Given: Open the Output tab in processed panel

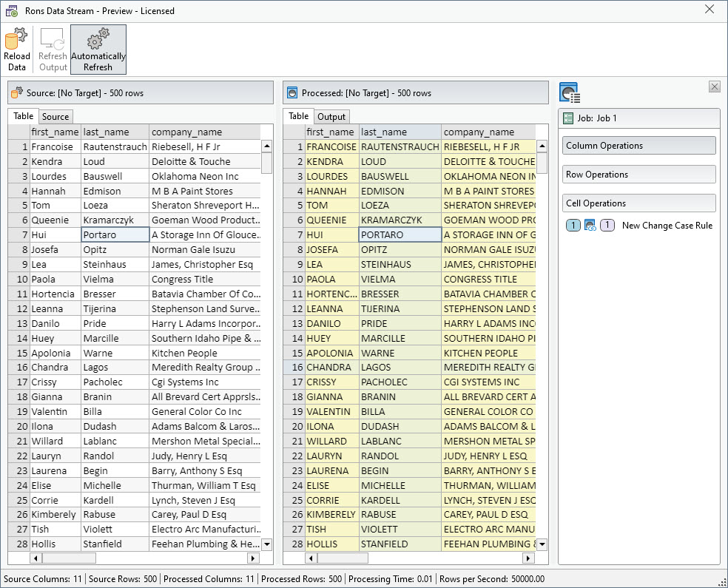Looking at the screenshot, I should [x=331, y=117].
